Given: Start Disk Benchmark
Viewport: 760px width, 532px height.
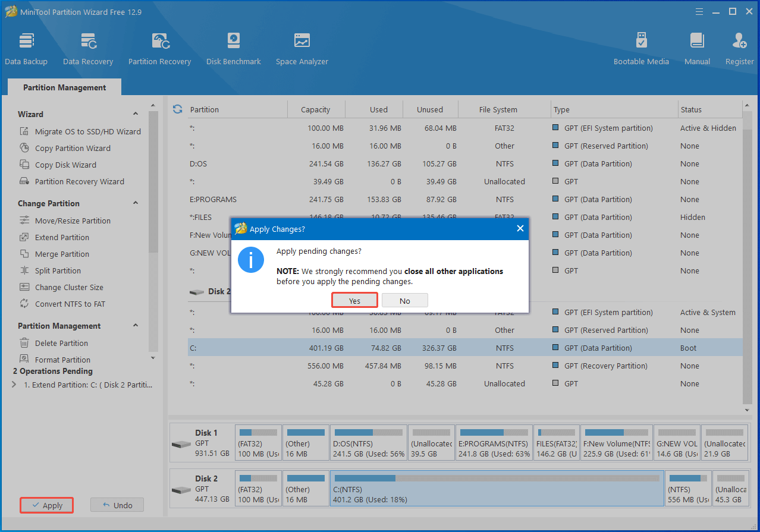Looking at the screenshot, I should click(234, 49).
